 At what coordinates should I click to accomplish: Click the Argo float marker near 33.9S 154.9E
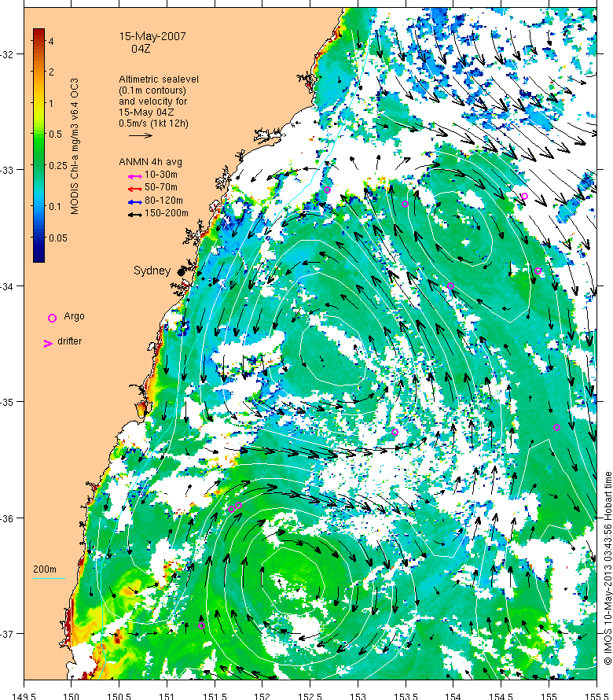(x=538, y=271)
